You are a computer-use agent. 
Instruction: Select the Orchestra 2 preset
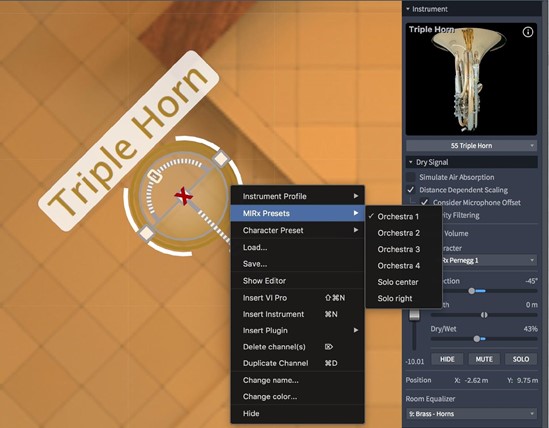pos(404,233)
